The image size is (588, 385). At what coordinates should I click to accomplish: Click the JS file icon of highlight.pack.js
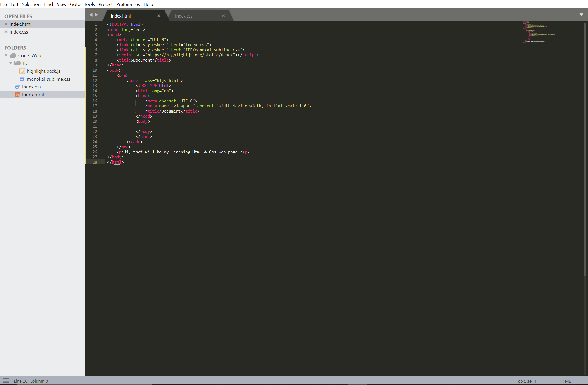[22, 71]
